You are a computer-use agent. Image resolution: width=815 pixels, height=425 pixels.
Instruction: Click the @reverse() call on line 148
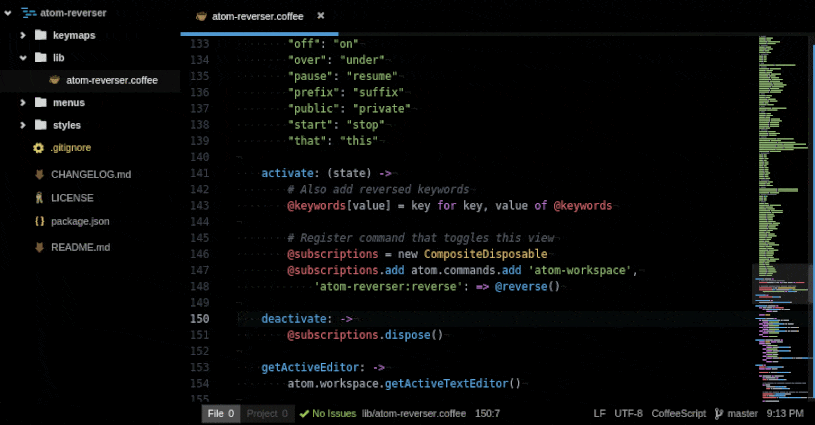[527, 286]
